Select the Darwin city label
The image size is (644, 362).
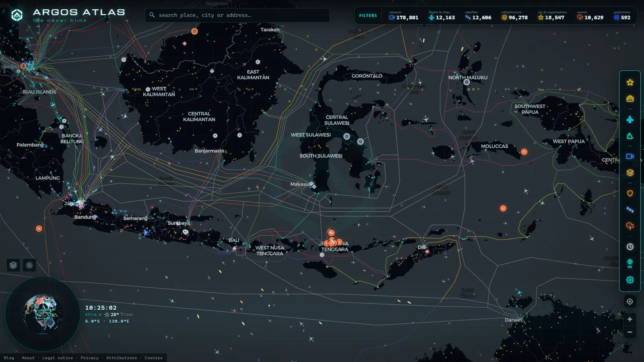pos(513,320)
